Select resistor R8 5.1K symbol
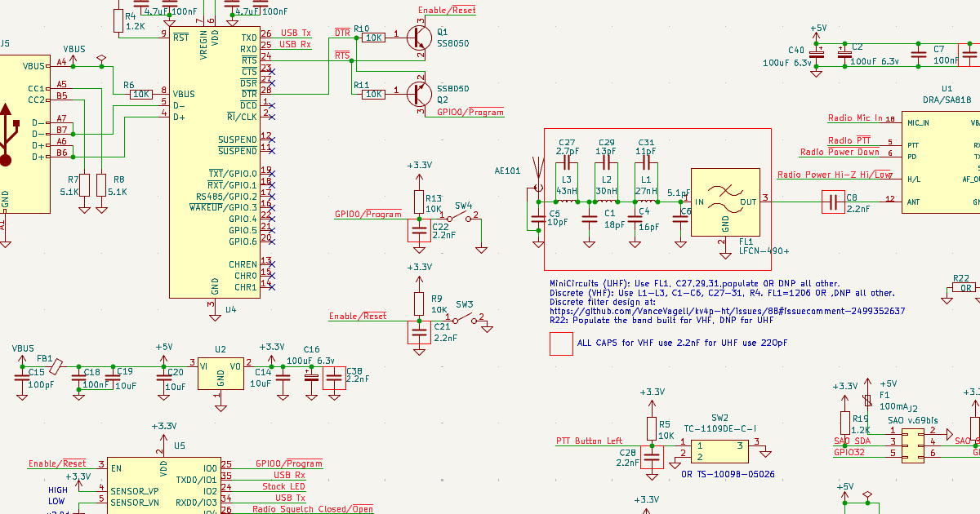The height and width of the screenshot is (514, 980). (101, 185)
